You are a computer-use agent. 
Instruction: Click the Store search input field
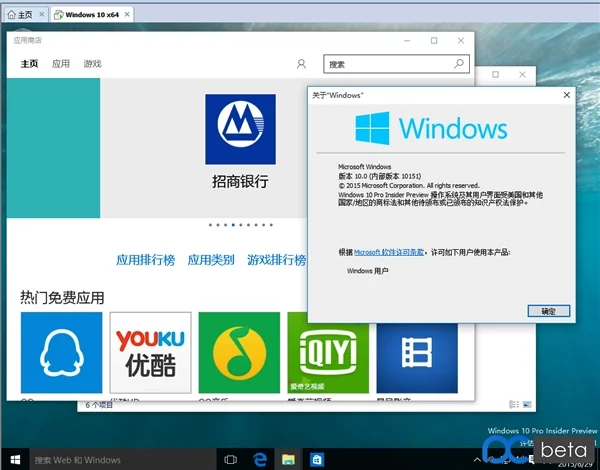point(396,64)
